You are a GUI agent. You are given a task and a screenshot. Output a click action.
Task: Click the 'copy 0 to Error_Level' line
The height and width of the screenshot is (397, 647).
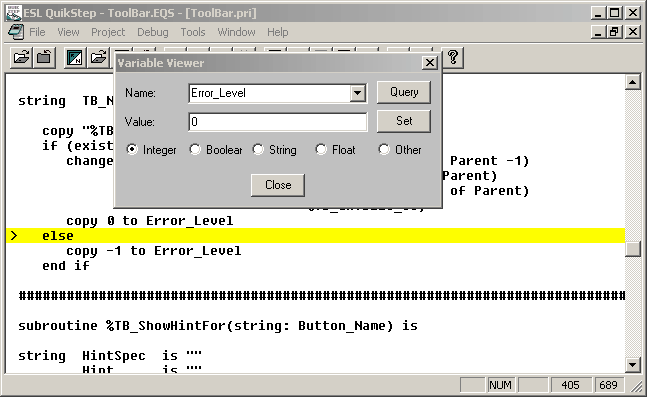click(150, 221)
